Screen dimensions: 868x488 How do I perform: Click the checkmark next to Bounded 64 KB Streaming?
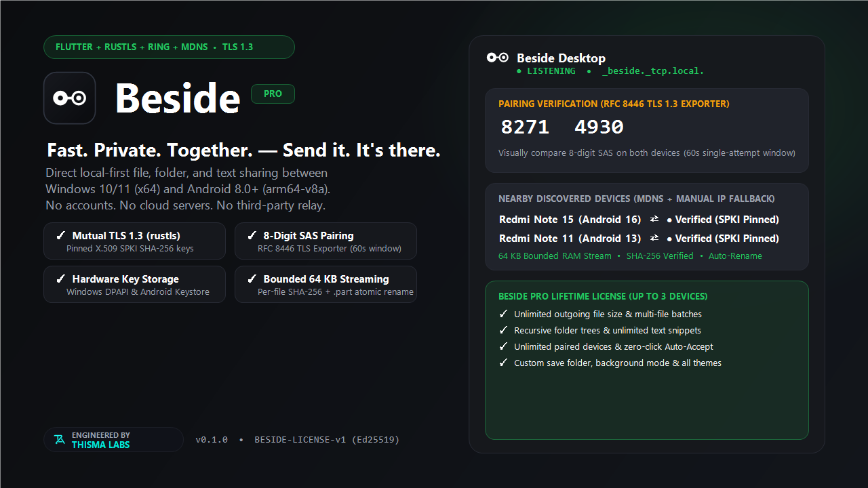[252, 279]
